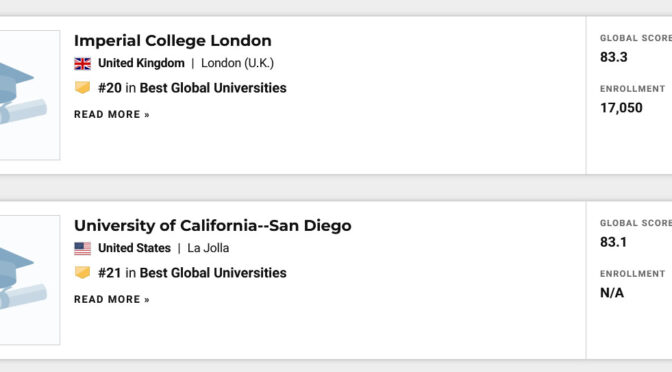Click Read More under UC San Diego
This screenshot has width=672, height=372.
point(112,300)
